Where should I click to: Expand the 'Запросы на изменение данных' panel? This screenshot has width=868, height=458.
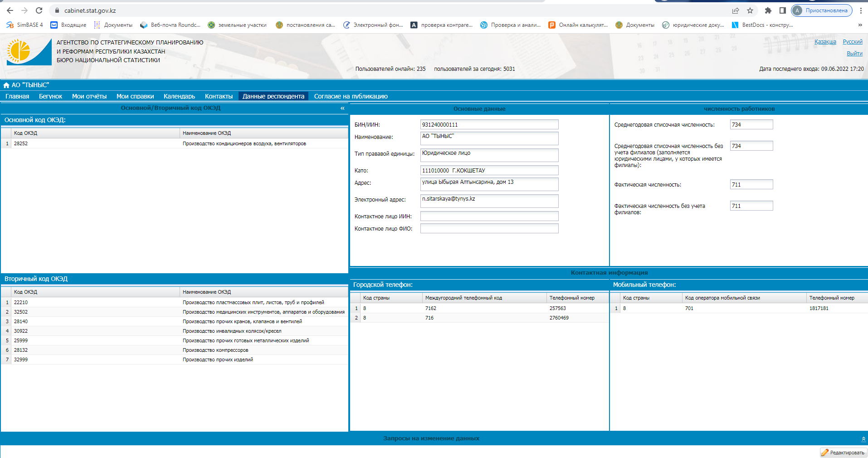tap(863, 438)
